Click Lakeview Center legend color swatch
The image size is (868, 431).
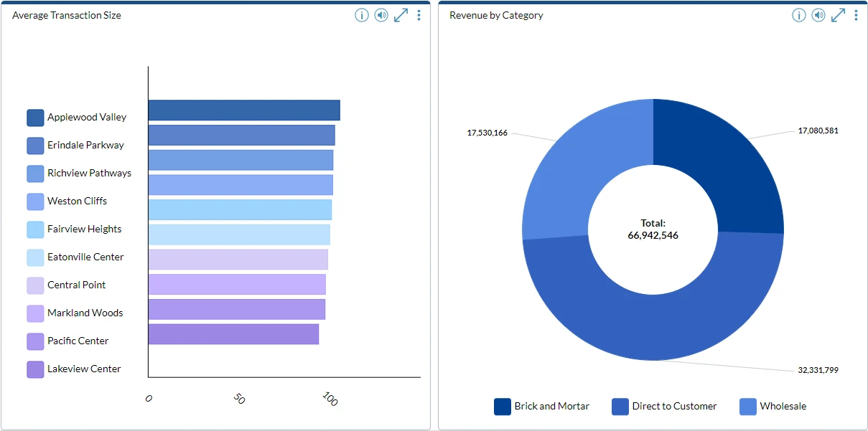(35, 369)
